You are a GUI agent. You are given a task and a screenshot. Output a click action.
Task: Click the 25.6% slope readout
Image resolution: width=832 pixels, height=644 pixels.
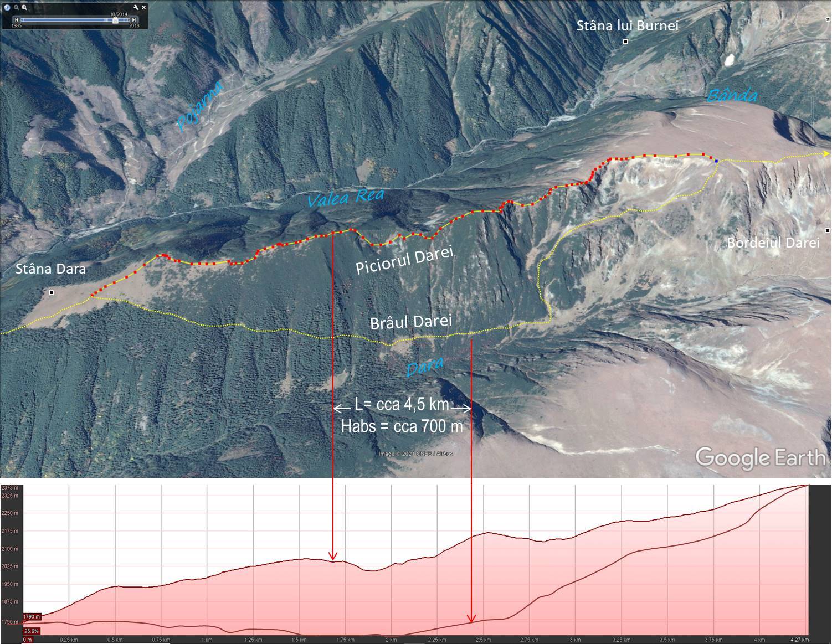pos(32,631)
